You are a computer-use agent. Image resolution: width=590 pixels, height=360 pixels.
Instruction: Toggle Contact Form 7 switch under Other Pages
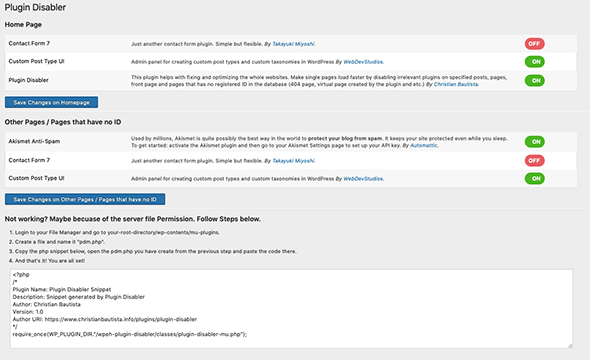pyautogui.click(x=534, y=161)
